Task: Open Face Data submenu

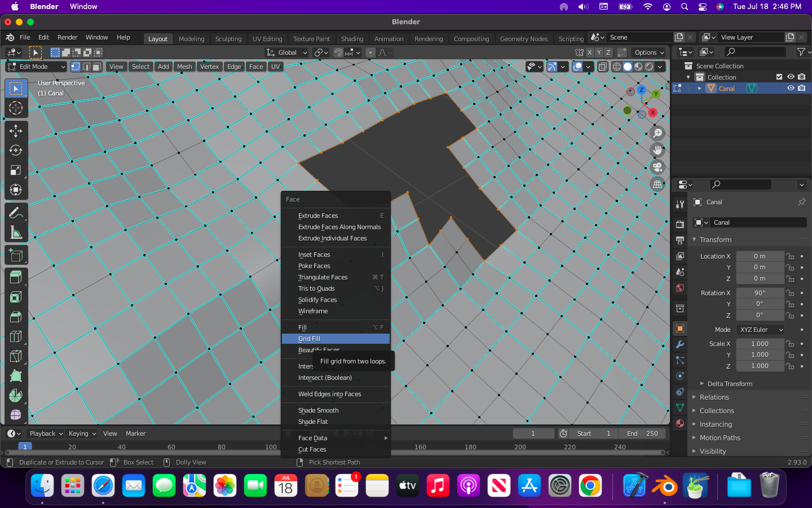Action: coord(336,438)
